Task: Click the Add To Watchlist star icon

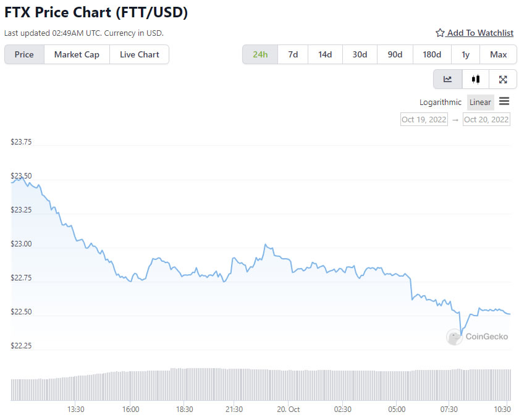Action: [439, 33]
